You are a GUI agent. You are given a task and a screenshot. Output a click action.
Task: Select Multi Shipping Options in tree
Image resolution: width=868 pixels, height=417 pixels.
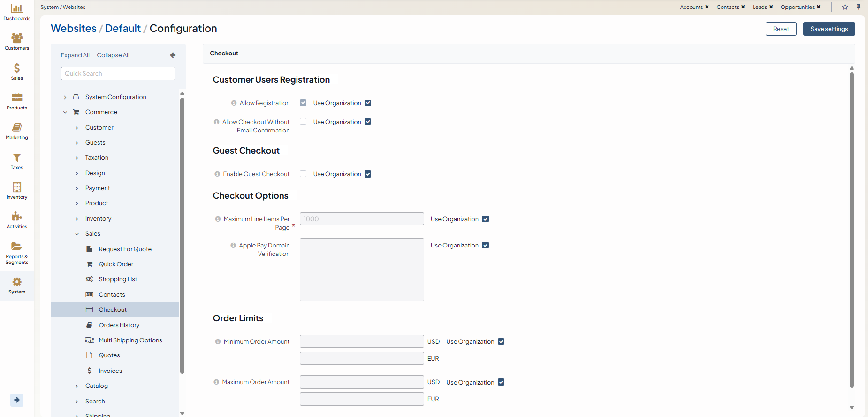(x=130, y=340)
